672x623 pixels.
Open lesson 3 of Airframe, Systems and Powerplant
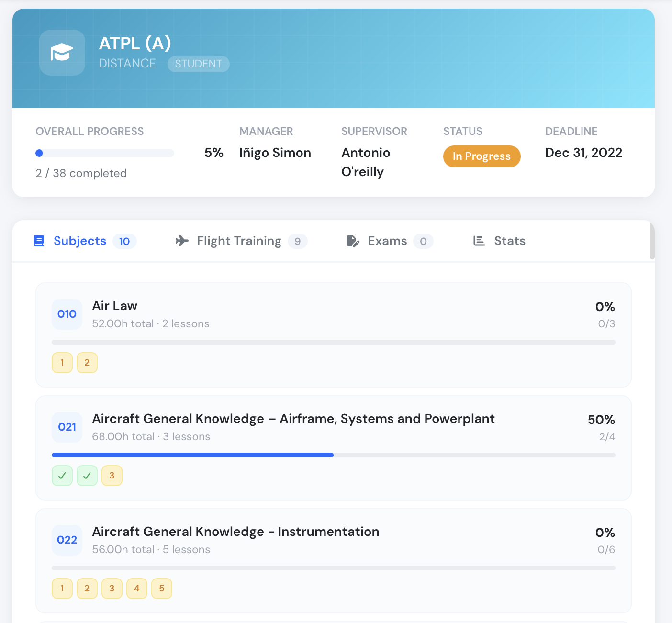coord(112,476)
